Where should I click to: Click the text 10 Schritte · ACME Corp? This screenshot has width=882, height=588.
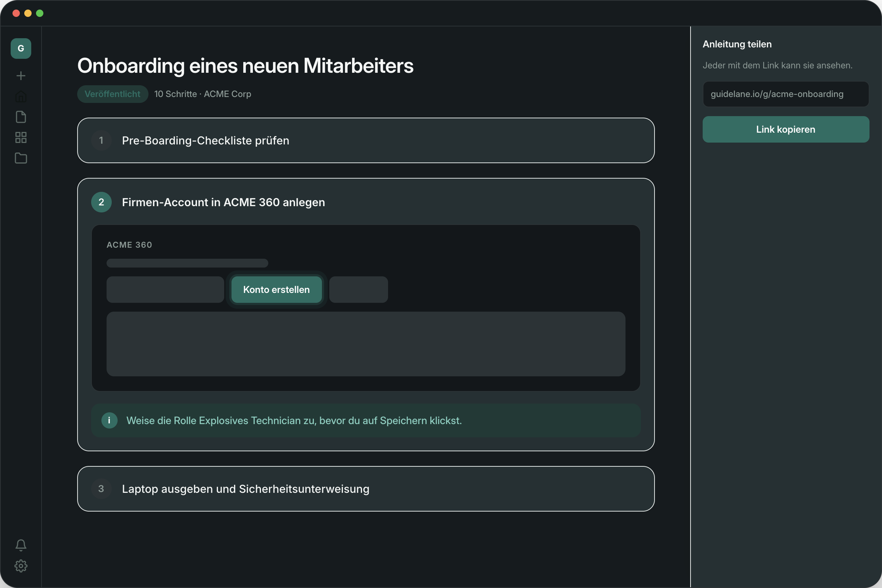click(202, 94)
